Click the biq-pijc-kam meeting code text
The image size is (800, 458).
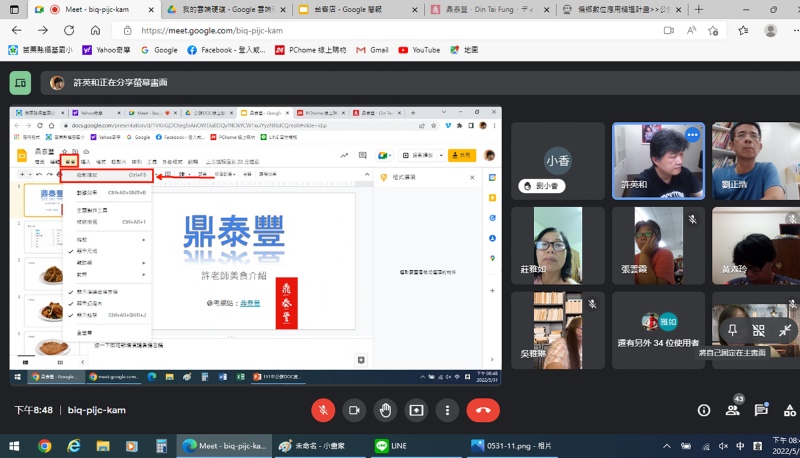coord(96,410)
